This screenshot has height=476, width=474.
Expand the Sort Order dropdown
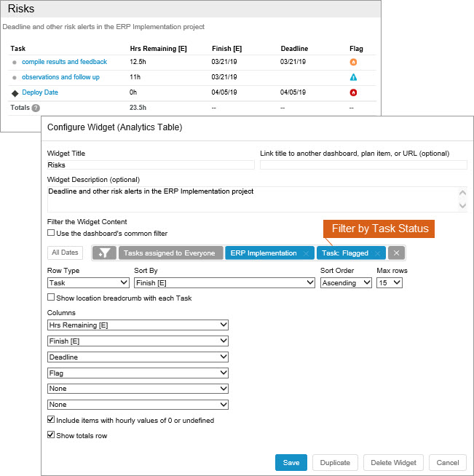pyautogui.click(x=346, y=282)
